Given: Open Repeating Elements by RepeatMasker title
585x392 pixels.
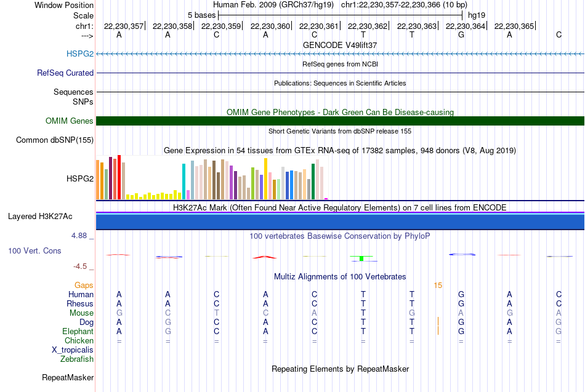Looking at the screenshot, I should click(340, 369).
